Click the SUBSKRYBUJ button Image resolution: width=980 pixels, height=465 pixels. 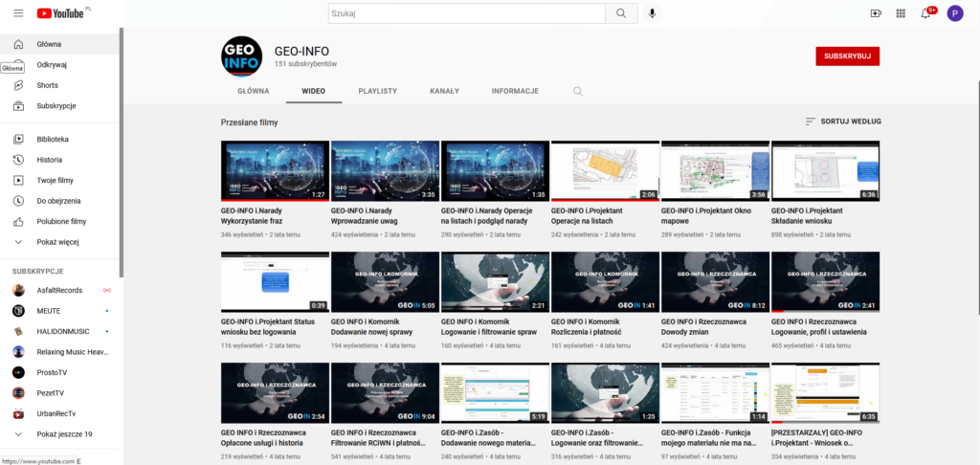848,56
